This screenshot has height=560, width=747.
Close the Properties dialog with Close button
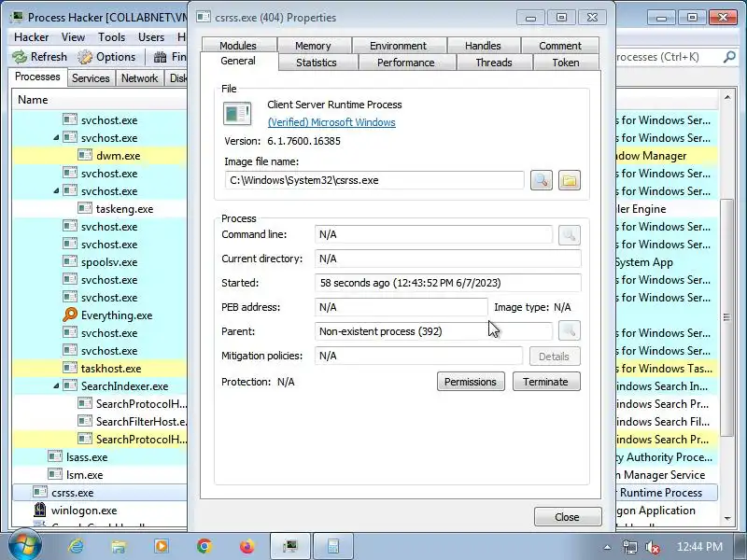[568, 517]
